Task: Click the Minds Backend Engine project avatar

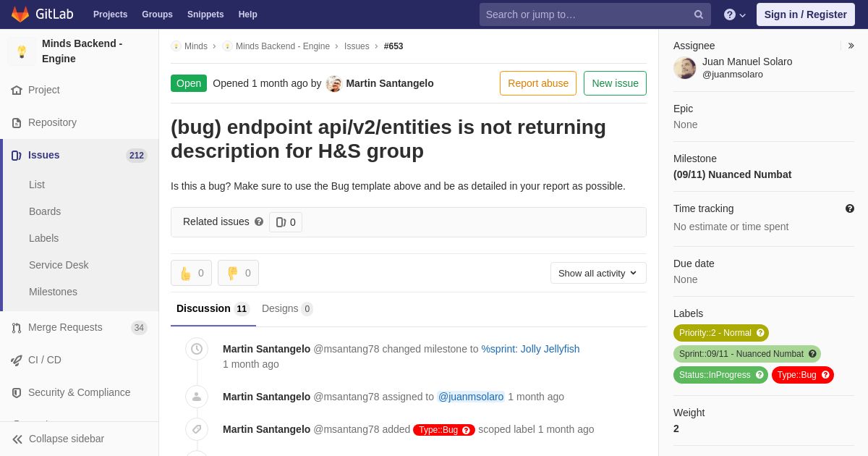Action: click(22, 51)
